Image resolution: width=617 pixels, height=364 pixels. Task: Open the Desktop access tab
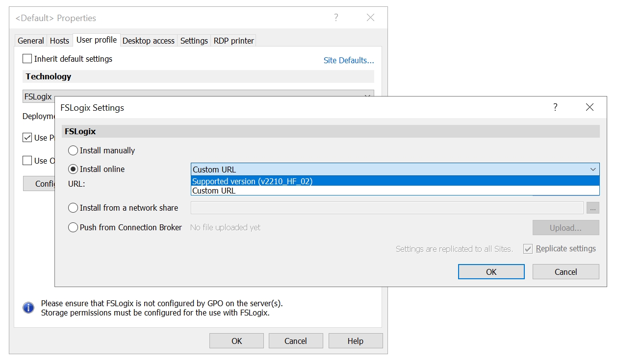click(148, 41)
